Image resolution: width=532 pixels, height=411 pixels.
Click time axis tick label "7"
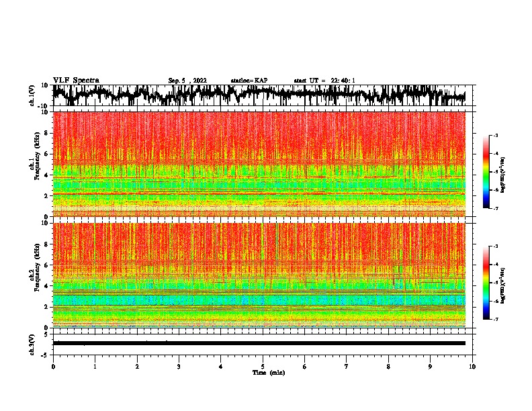[347, 367]
